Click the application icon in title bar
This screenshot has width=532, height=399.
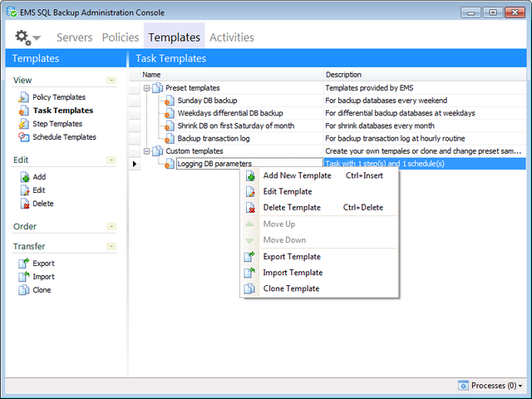[x=12, y=12]
